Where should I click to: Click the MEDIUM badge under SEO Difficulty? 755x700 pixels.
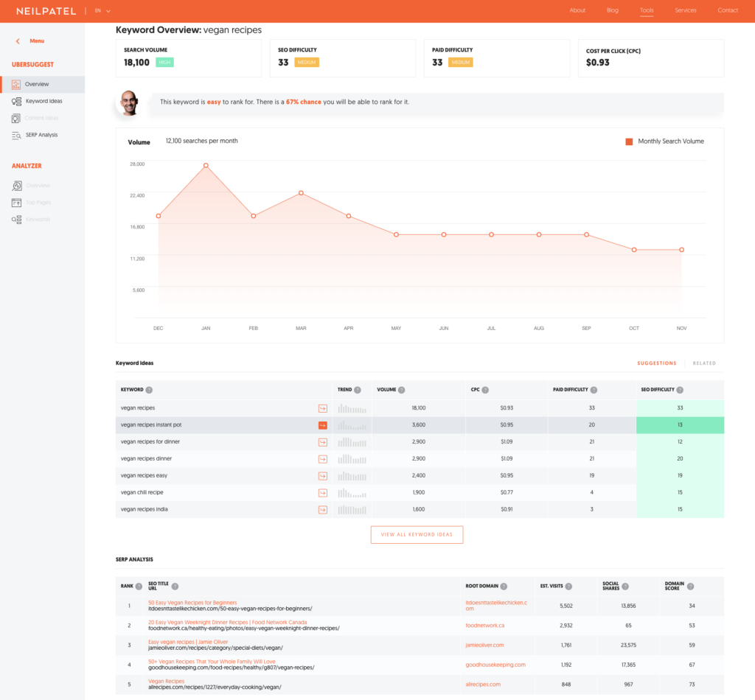(307, 63)
